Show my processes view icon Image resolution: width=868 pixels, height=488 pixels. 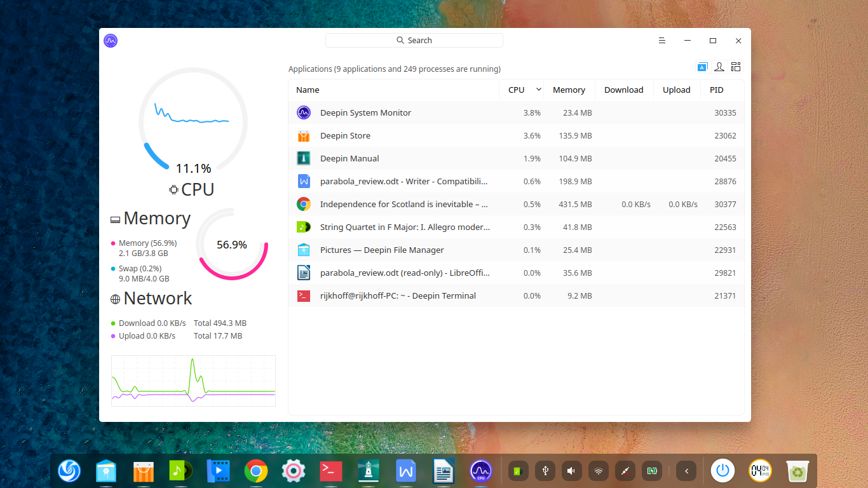(x=719, y=67)
